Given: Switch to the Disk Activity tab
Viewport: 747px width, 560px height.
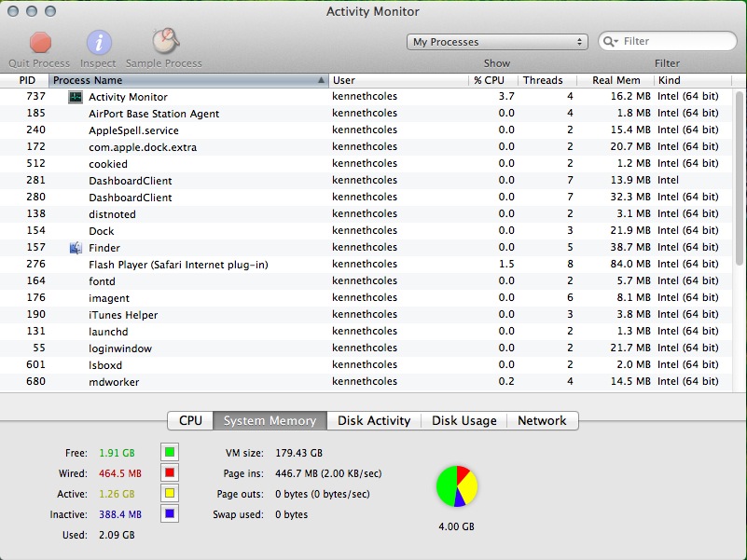Looking at the screenshot, I should coord(374,420).
